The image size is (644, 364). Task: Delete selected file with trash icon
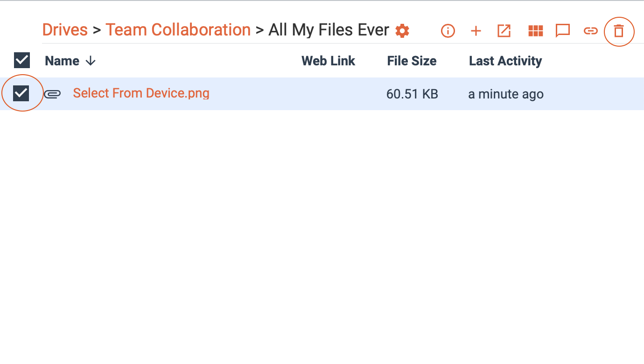[619, 31]
